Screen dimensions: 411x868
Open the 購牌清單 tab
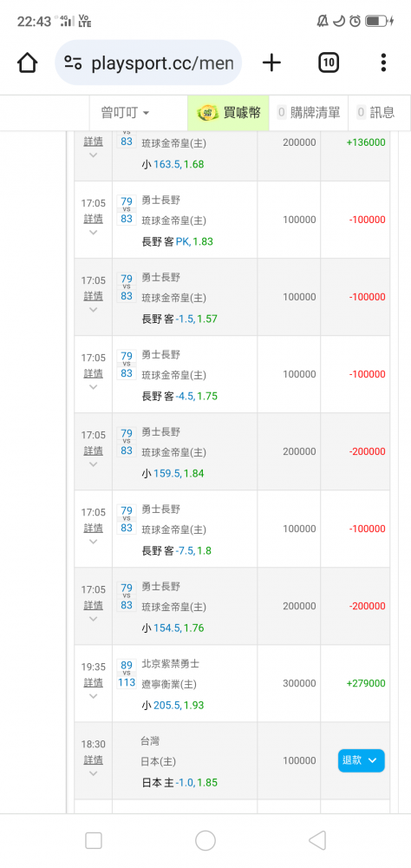coord(309,112)
